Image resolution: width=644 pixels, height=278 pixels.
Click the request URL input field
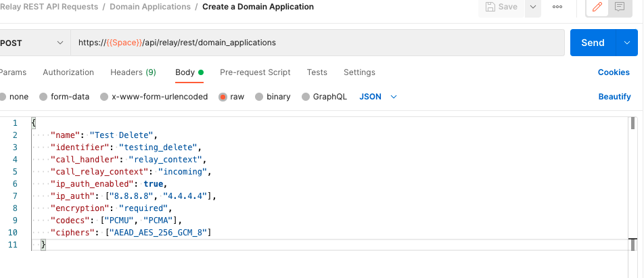(318, 43)
